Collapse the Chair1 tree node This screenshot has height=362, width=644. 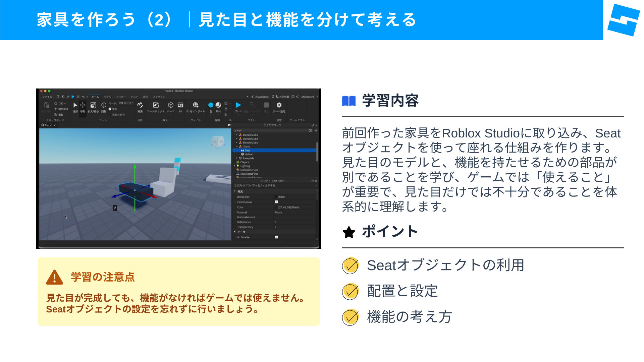[237, 146]
